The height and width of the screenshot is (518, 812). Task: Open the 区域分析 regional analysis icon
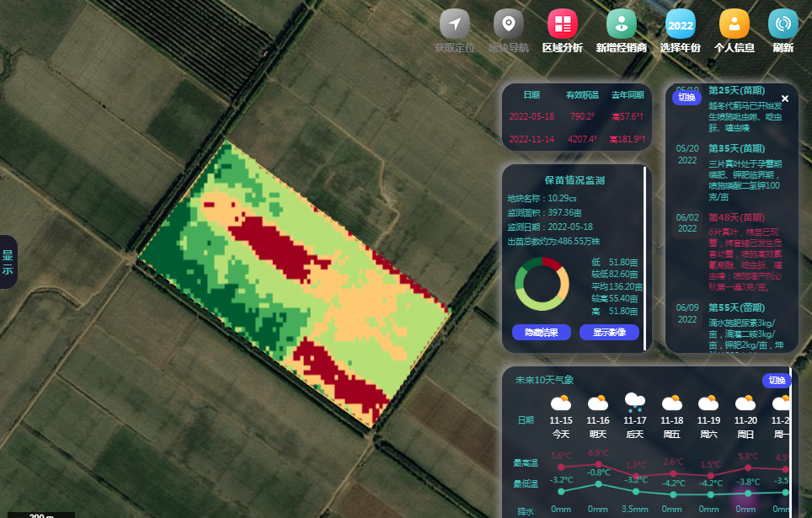562,24
